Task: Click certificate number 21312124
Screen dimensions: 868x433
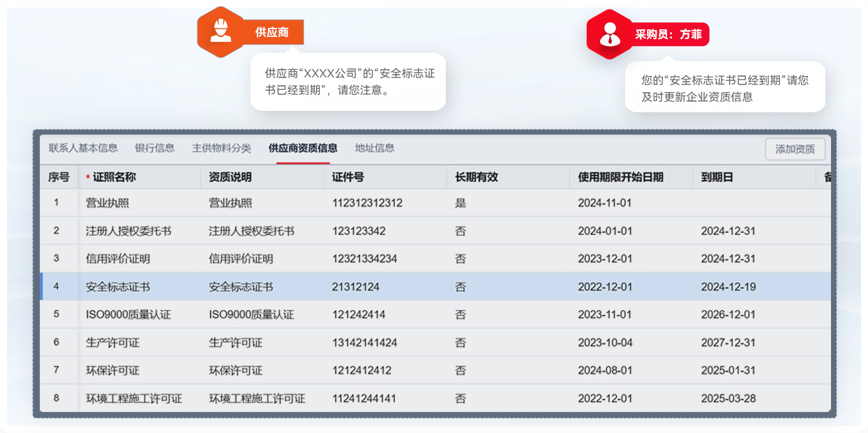Action: 355,287
